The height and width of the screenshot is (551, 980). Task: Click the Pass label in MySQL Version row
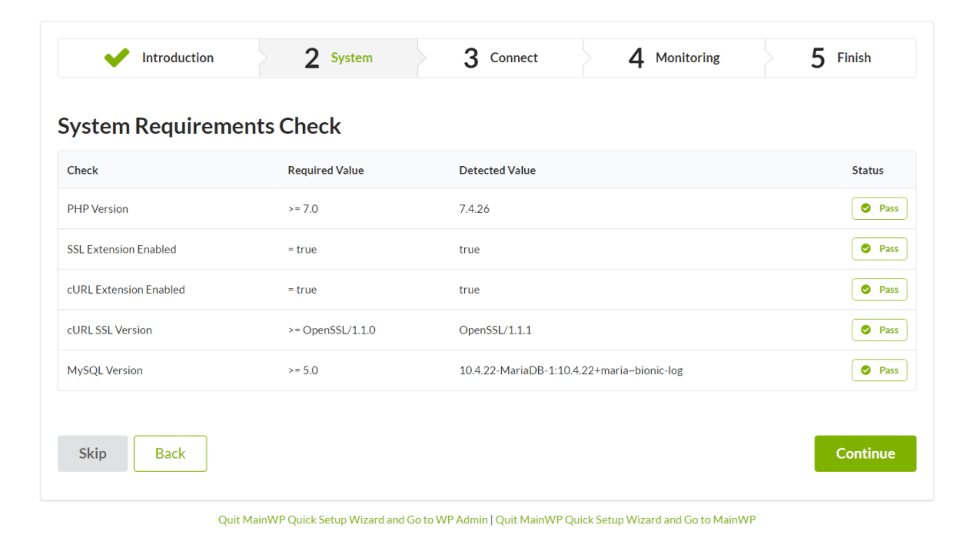(889, 370)
